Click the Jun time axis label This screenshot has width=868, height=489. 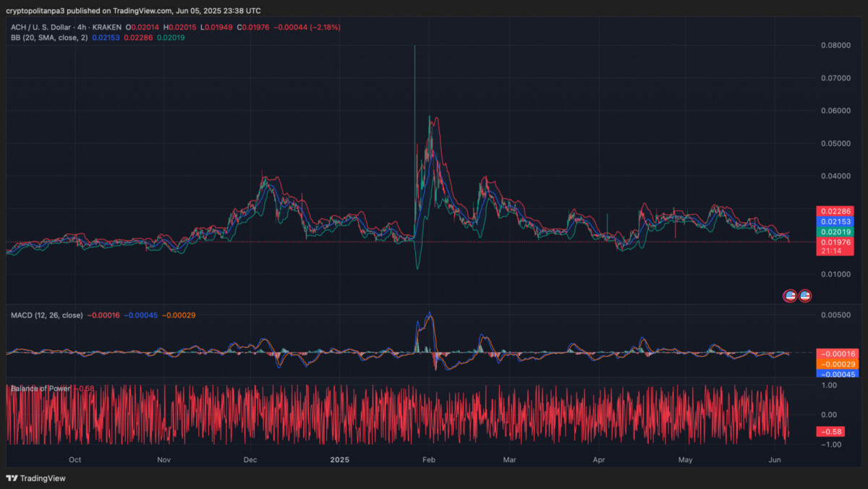[775, 459]
